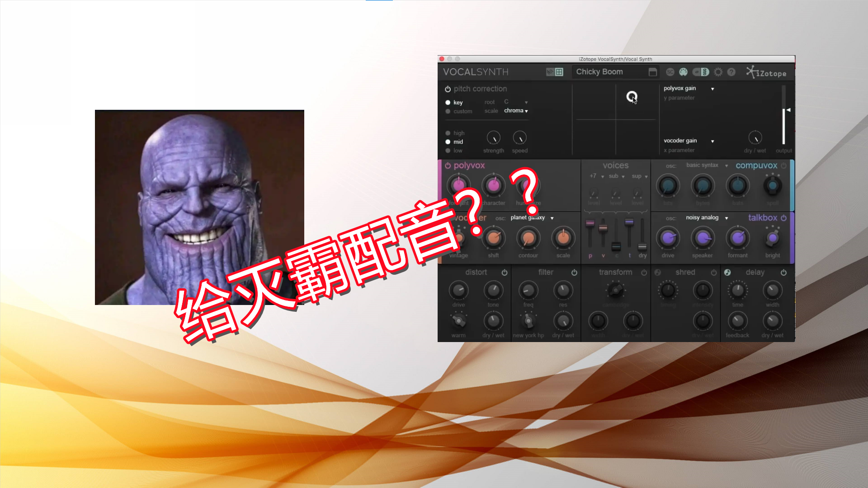Enable the high frequency band radio

pyautogui.click(x=448, y=132)
